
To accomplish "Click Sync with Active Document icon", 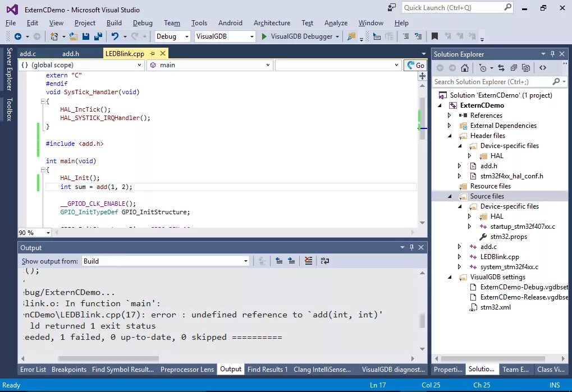I will (x=501, y=68).
